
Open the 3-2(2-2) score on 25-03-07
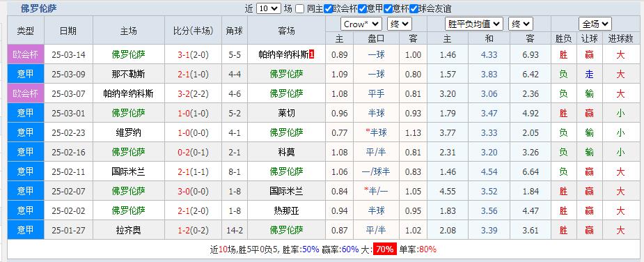[x=193, y=94]
